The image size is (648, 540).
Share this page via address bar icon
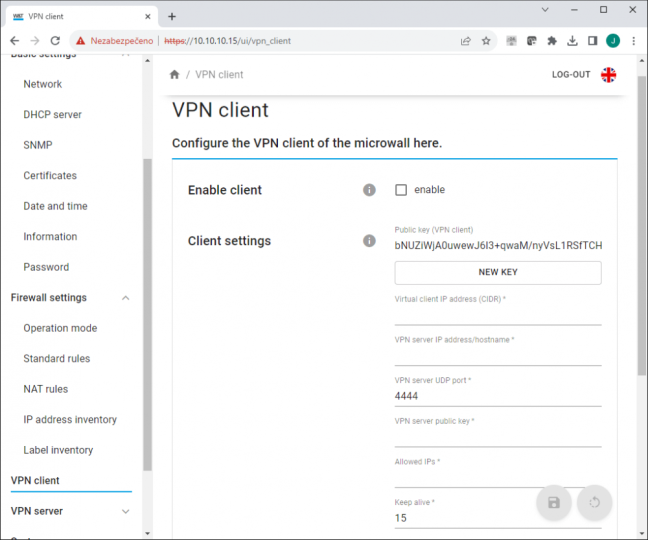click(466, 40)
